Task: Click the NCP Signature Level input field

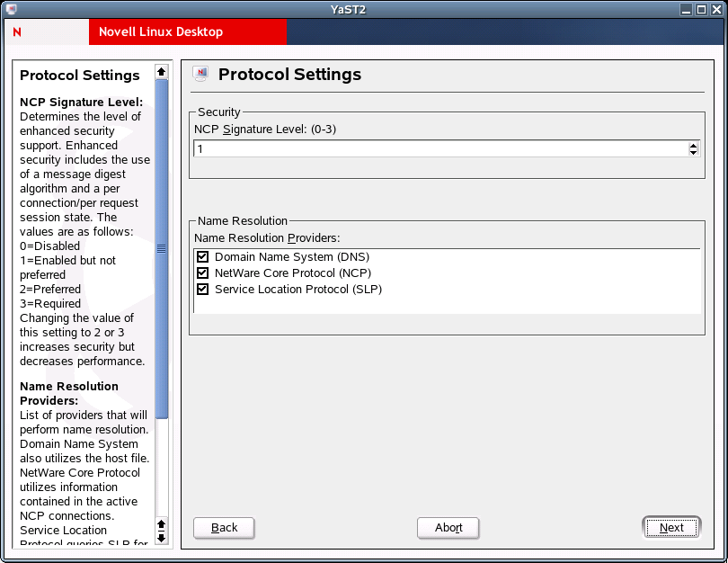Action: pyautogui.click(x=440, y=149)
